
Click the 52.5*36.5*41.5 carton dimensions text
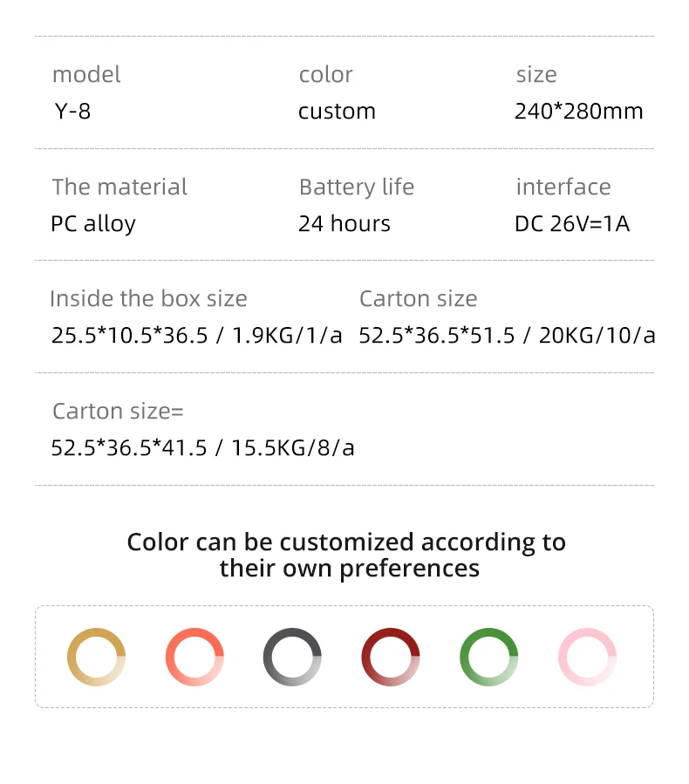pyautogui.click(x=202, y=448)
